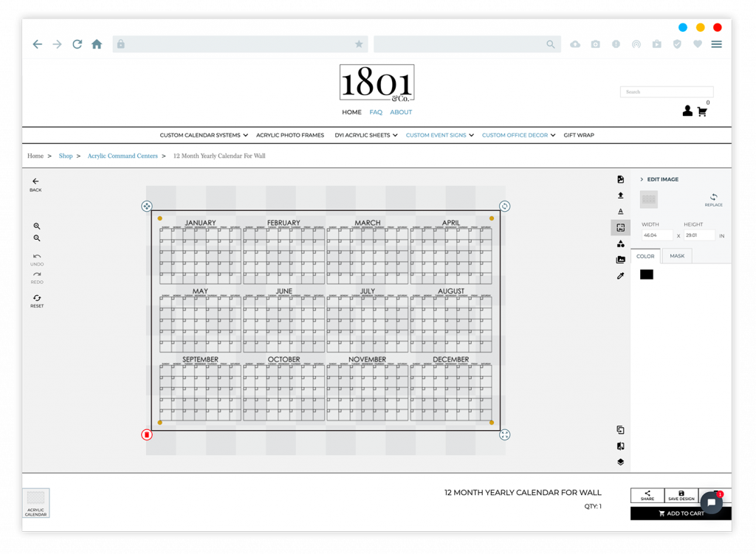This screenshot has height=554, width=756.
Task: Reload the page with the browser refresh icon
Action: tap(77, 44)
